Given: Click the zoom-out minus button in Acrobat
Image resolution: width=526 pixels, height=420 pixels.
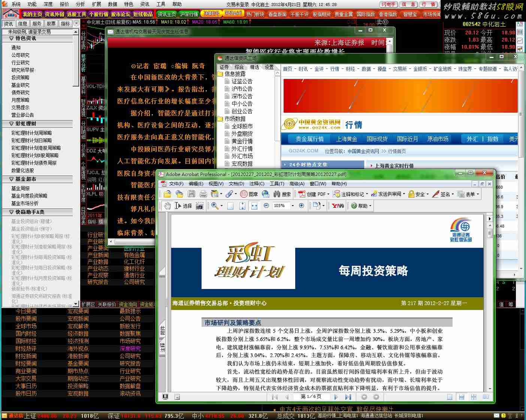Looking at the screenshot, I should [x=266, y=206].
